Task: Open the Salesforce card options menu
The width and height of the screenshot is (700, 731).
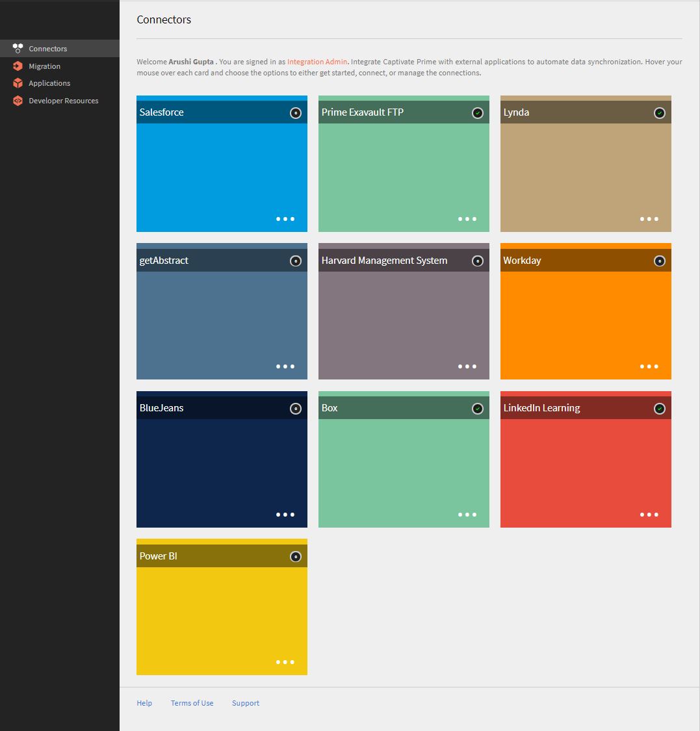Action: click(x=285, y=218)
